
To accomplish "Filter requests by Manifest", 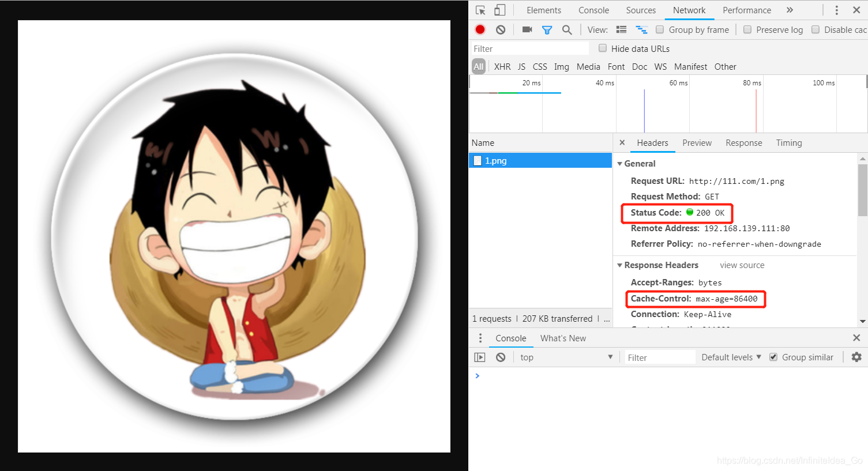I will click(x=690, y=67).
